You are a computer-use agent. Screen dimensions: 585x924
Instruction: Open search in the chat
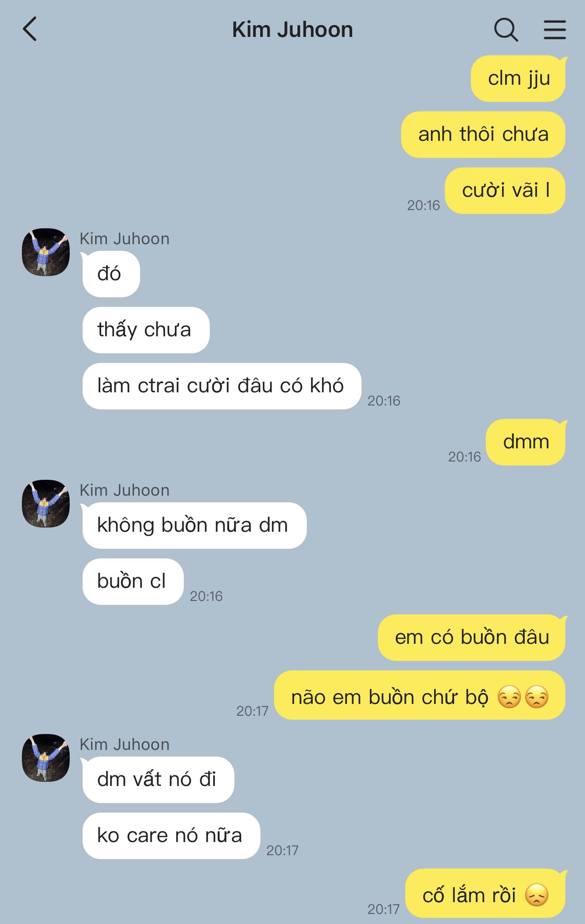506,30
